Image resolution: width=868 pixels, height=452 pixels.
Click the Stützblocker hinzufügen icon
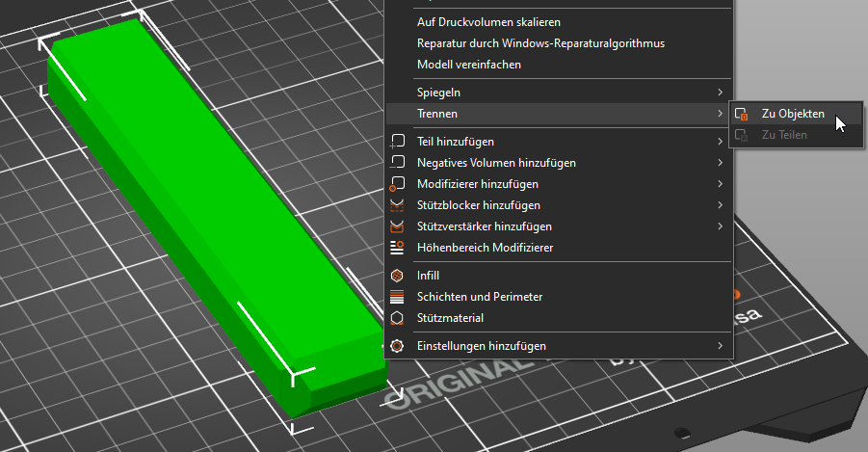pos(397,205)
